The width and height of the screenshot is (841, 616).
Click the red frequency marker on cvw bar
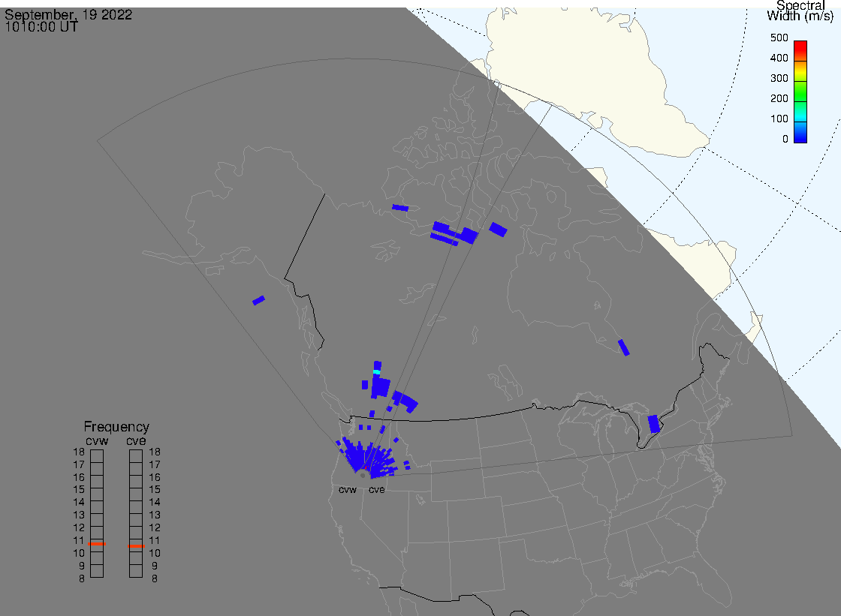[97, 544]
